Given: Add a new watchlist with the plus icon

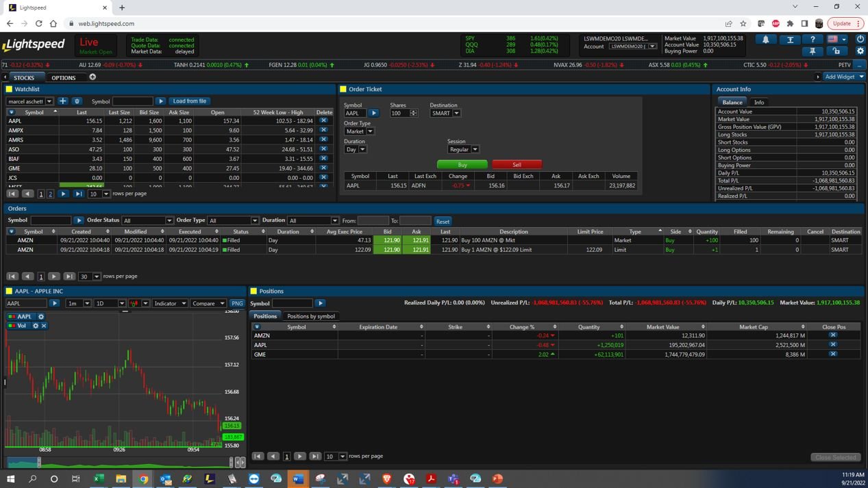Looking at the screenshot, I should [62, 101].
